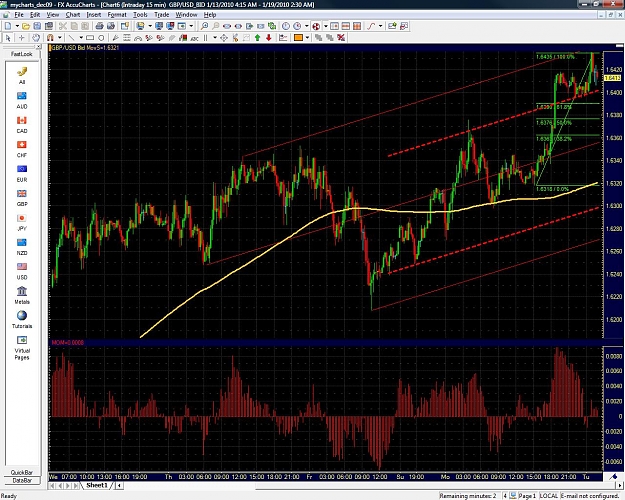
Task: Expand the magnet tool dropdown arrow
Action: click(x=60, y=38)
